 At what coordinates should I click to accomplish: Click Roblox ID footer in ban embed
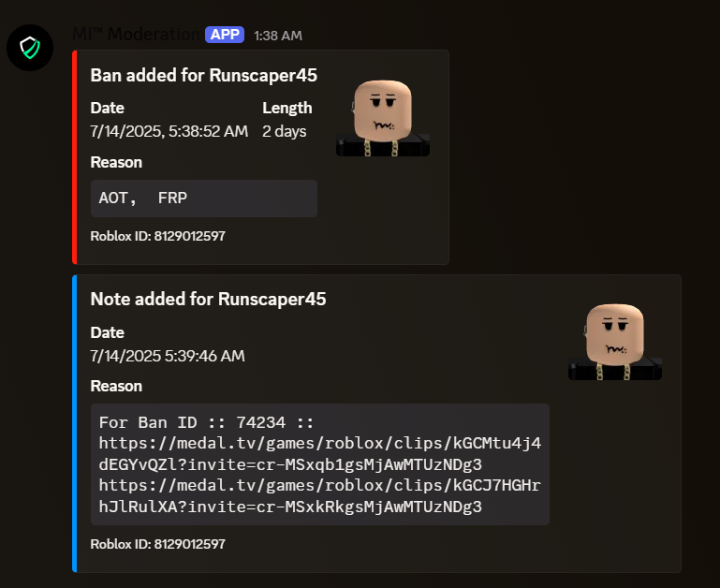click(x=157, y=236)
